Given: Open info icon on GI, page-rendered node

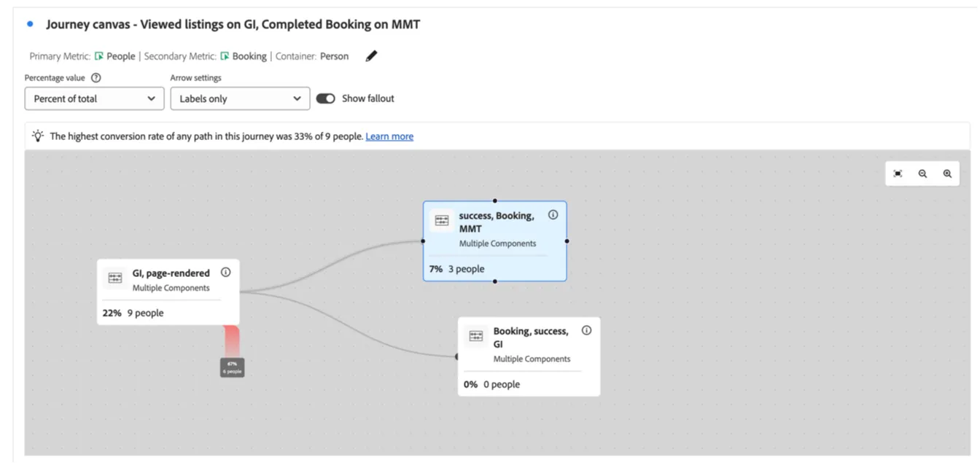Looking at the screenshot, I should tap(225, 273).
